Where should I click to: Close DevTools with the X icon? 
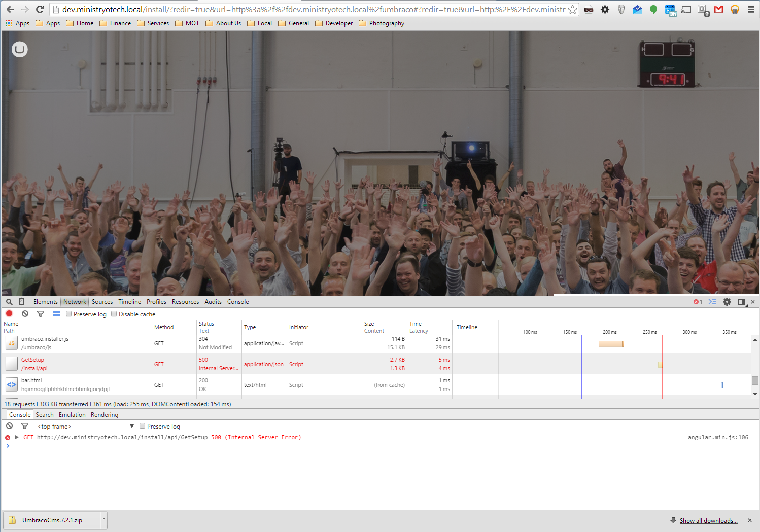(x=753, y=302)
